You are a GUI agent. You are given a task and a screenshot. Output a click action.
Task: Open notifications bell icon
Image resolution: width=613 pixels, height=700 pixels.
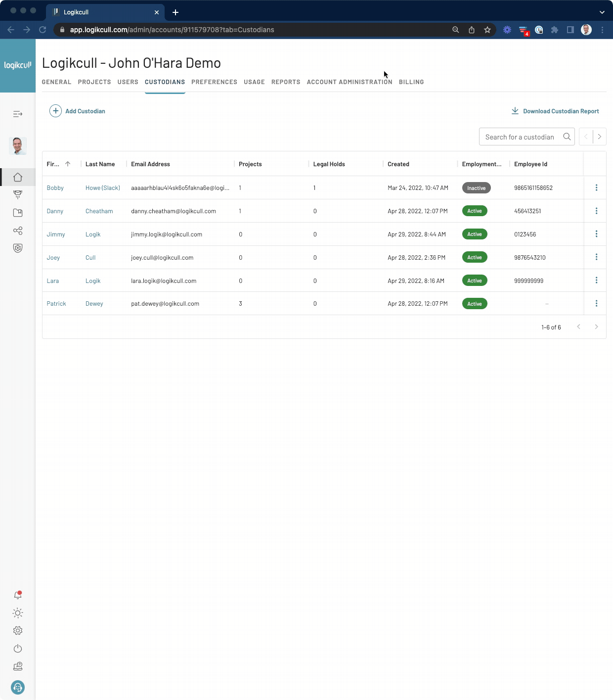pos(18,595)
